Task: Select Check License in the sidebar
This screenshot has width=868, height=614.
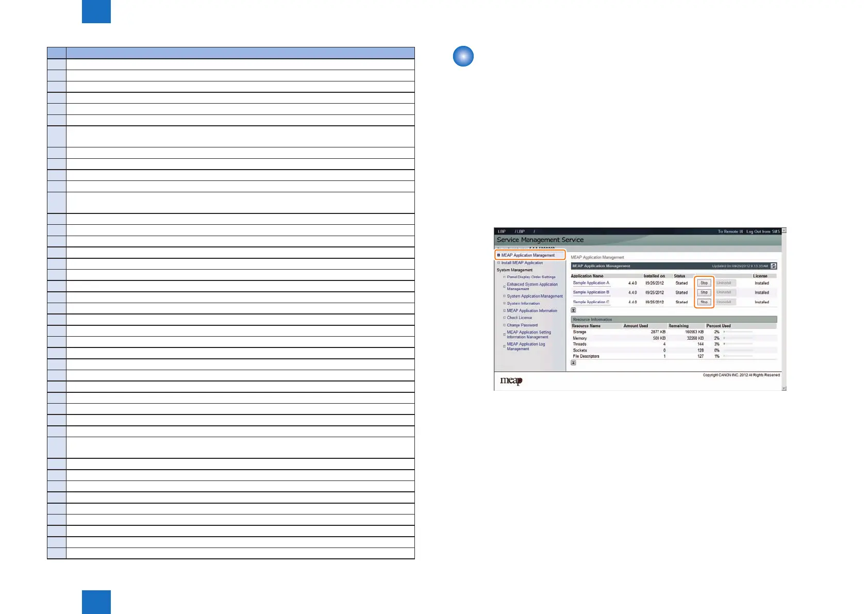Action: (519, 318)
